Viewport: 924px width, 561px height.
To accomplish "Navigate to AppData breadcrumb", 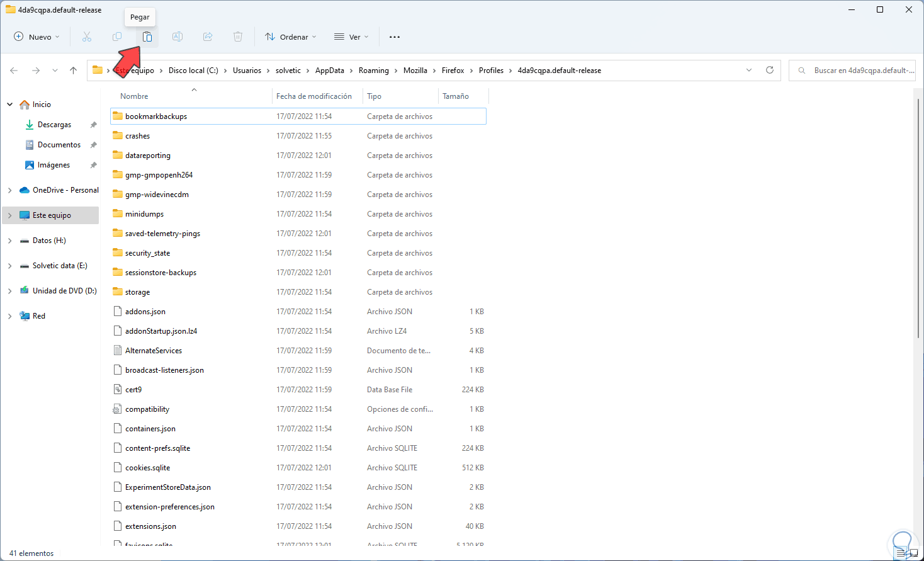I will 330,71.
